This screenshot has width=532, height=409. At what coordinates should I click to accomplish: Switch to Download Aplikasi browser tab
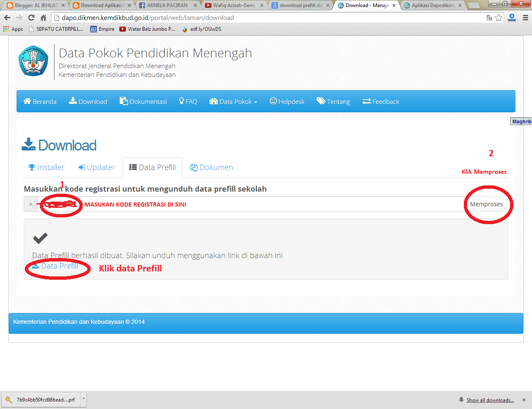click(x=102, y=5)
